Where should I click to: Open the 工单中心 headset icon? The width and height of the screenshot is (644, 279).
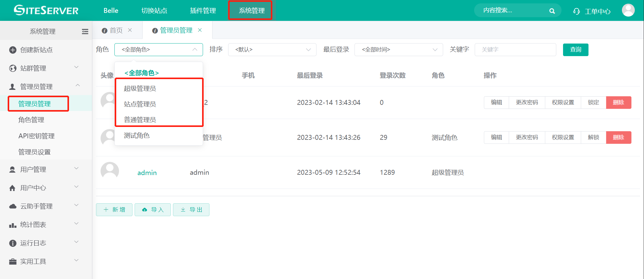pyautogui.click(x=576, y=11)
